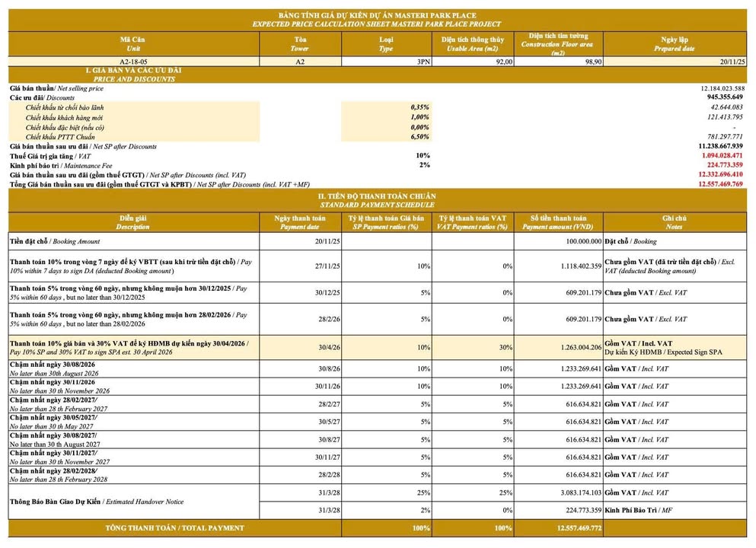This screenshot has width=756, height=548.
Task: Click the Total Payment footer label
Action: click(x=175, y=527)
